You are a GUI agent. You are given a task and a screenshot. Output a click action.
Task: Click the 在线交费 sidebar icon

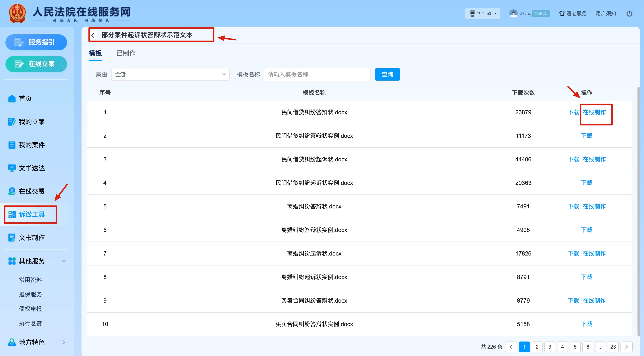12,191
